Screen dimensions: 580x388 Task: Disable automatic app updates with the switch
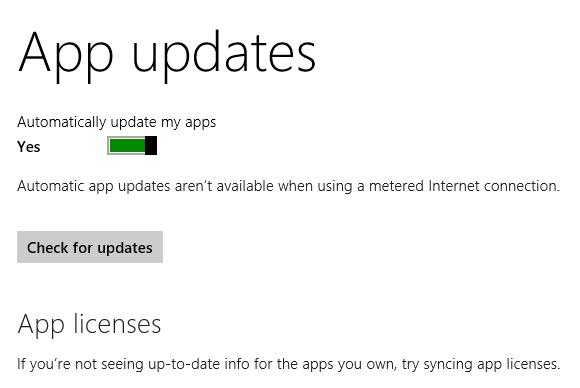coord(132,145)
